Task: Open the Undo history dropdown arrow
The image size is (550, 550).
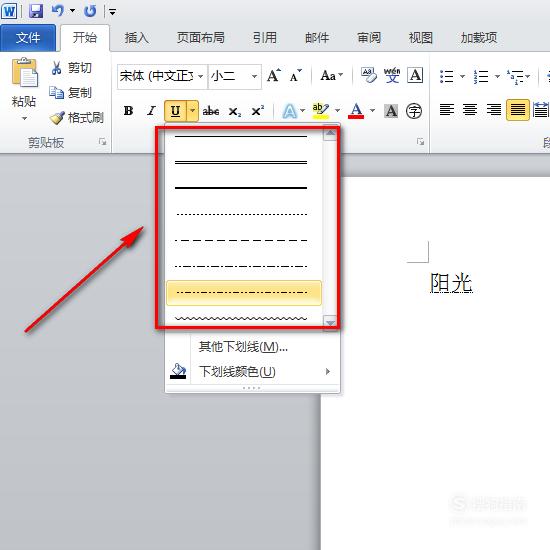Action: tap(73, 11)
